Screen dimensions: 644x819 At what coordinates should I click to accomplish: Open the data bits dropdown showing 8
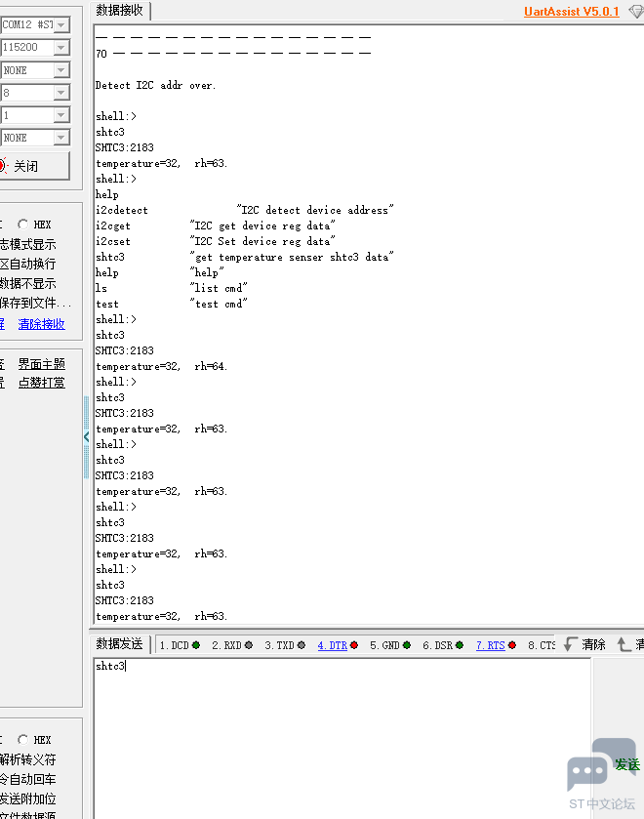(61, 93)
